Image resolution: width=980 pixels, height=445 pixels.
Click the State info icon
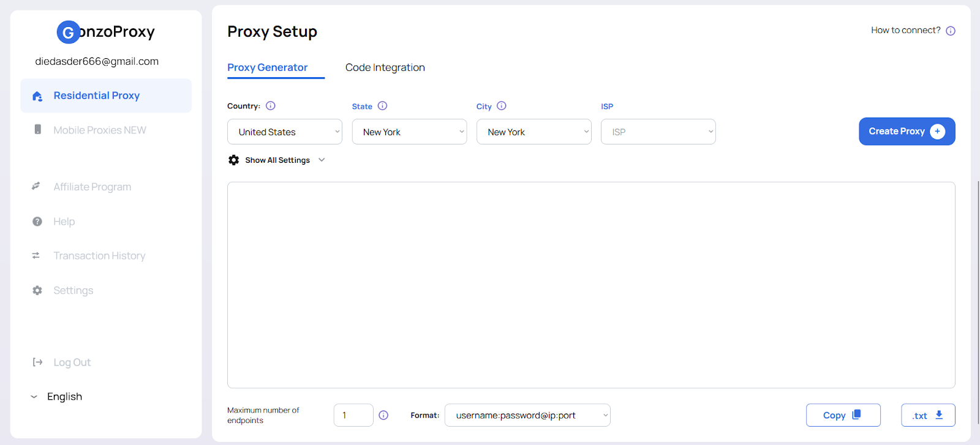[x=382, y=106]
